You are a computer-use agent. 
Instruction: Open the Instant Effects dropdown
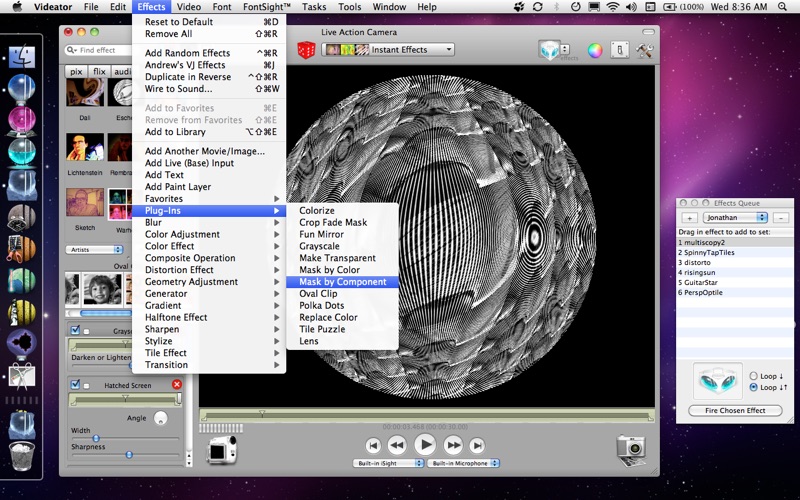click(388, 49)
